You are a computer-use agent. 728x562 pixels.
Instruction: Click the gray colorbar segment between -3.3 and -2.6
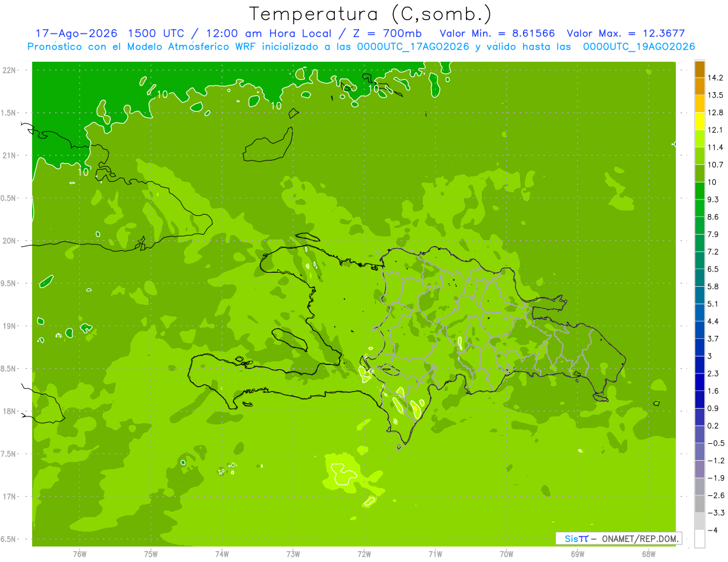coord(699,504)
